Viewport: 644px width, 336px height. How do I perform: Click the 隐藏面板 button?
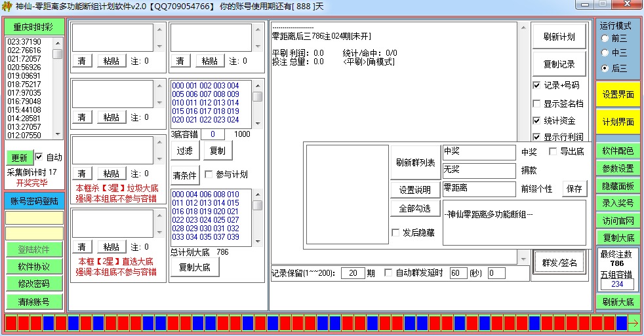(x=618, y=185)
